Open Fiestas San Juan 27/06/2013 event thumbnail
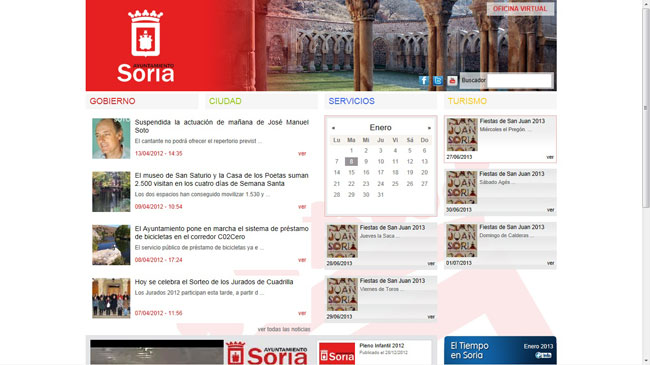The image size is (650, 365). pos(462,135)
